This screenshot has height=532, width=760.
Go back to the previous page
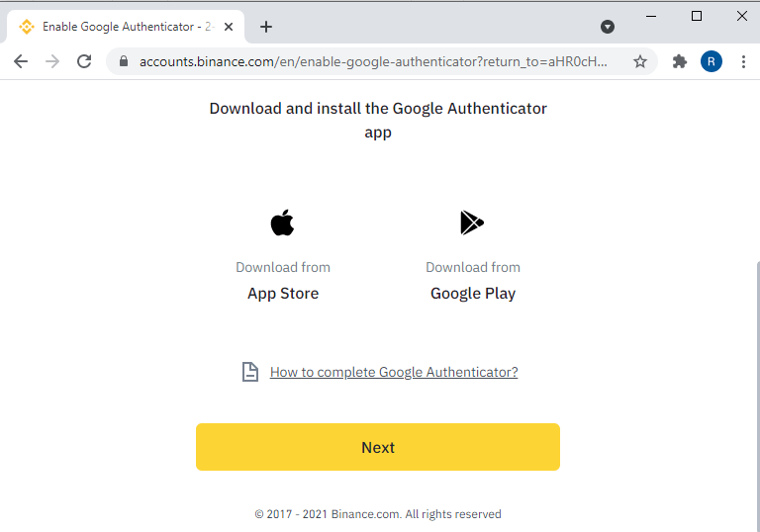pyautogui.click(x=21, y=61)
